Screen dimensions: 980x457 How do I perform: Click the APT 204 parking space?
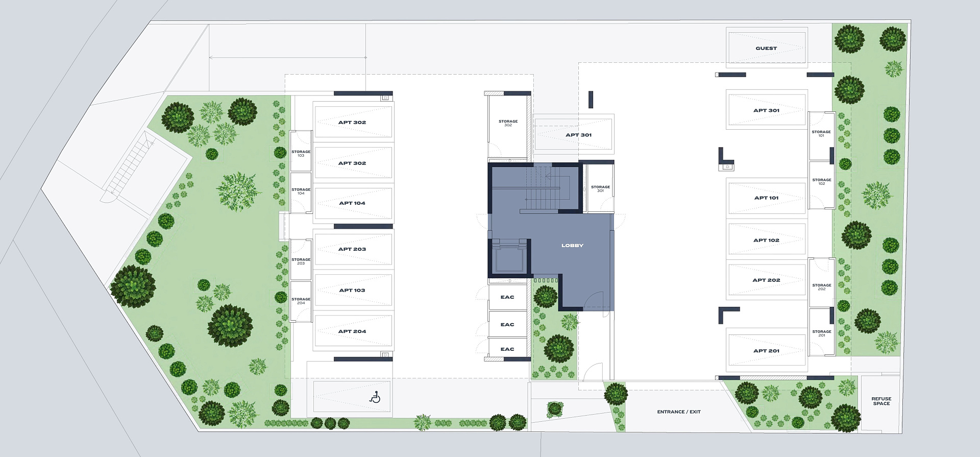point(352,331)
